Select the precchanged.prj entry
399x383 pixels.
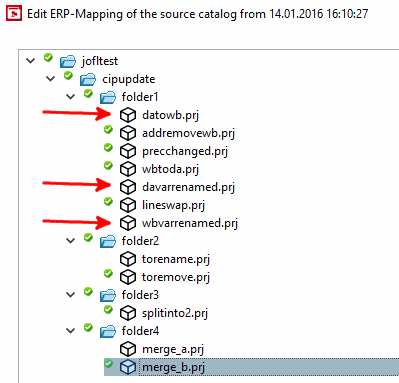(x=185, y=151)
